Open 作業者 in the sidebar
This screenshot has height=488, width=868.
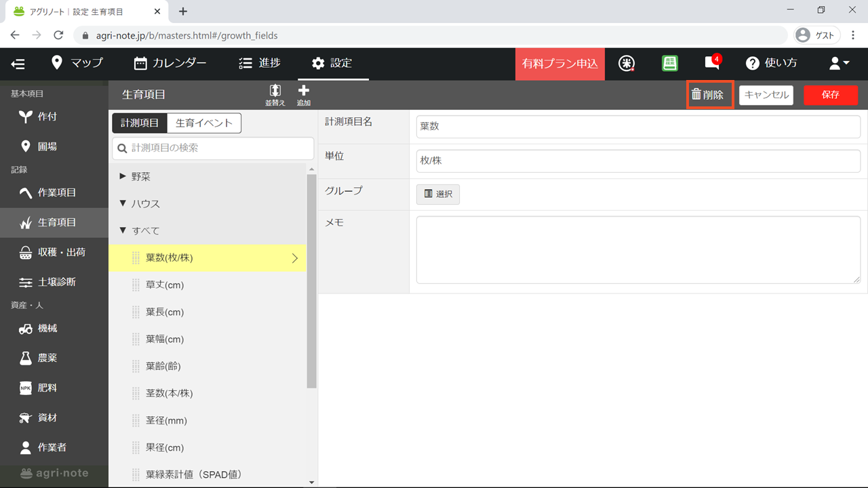54,447
